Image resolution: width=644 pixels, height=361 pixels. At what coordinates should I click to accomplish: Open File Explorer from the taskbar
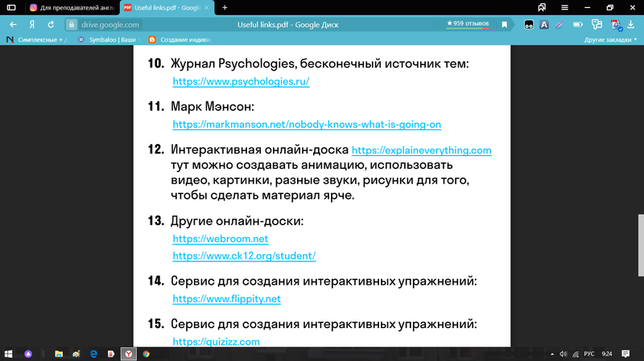59,353
